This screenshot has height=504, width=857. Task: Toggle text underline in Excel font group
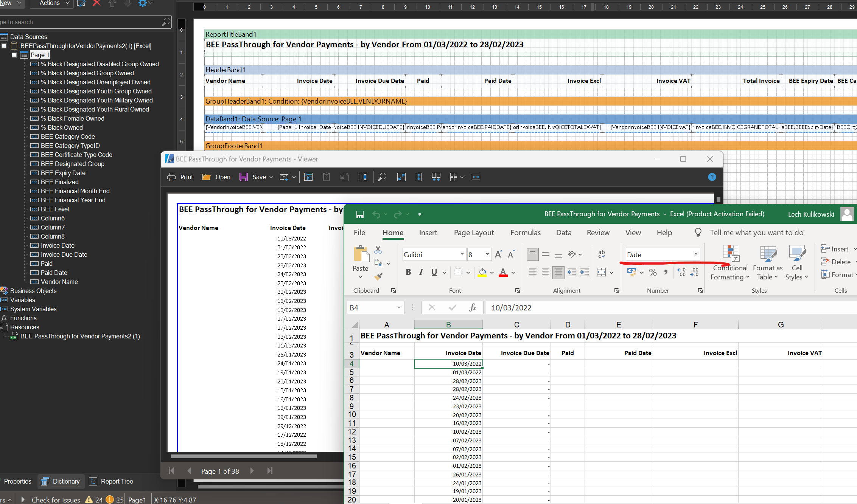tap(434, 272)
